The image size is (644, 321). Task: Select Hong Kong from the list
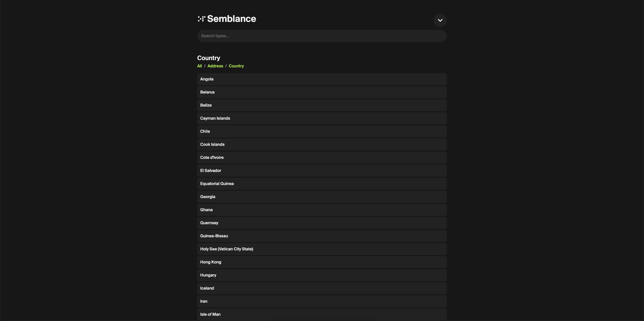click(321, 262)
